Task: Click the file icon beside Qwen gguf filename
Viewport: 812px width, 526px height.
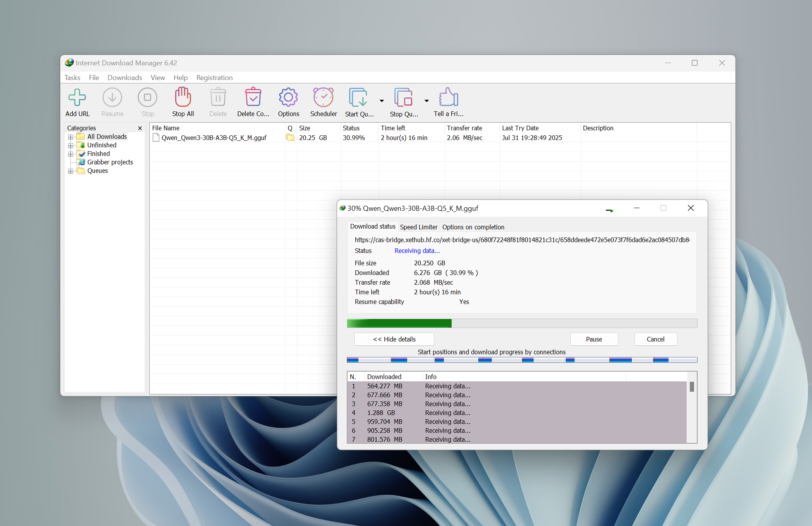Action: (x=156, y=137)
